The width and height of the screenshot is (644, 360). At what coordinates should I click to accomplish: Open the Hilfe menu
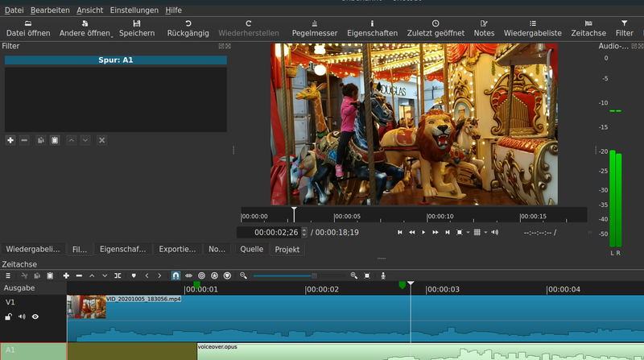tap(173, 10)
